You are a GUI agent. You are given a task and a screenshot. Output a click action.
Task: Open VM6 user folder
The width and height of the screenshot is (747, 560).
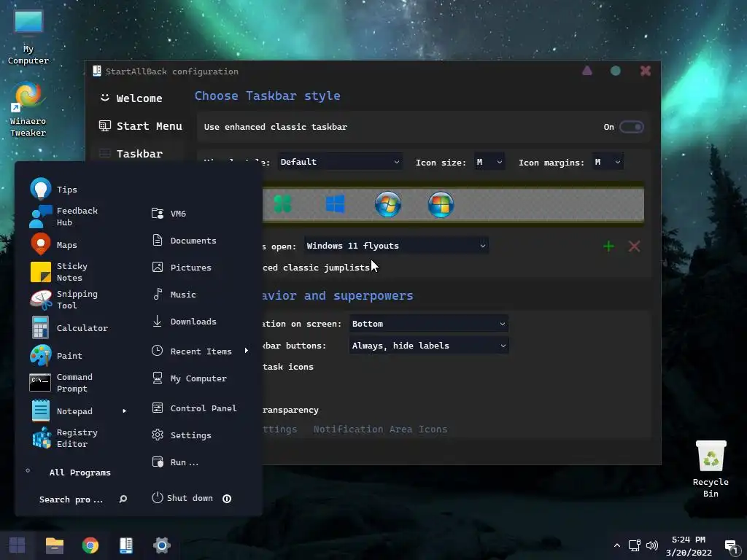click(169, 214)
